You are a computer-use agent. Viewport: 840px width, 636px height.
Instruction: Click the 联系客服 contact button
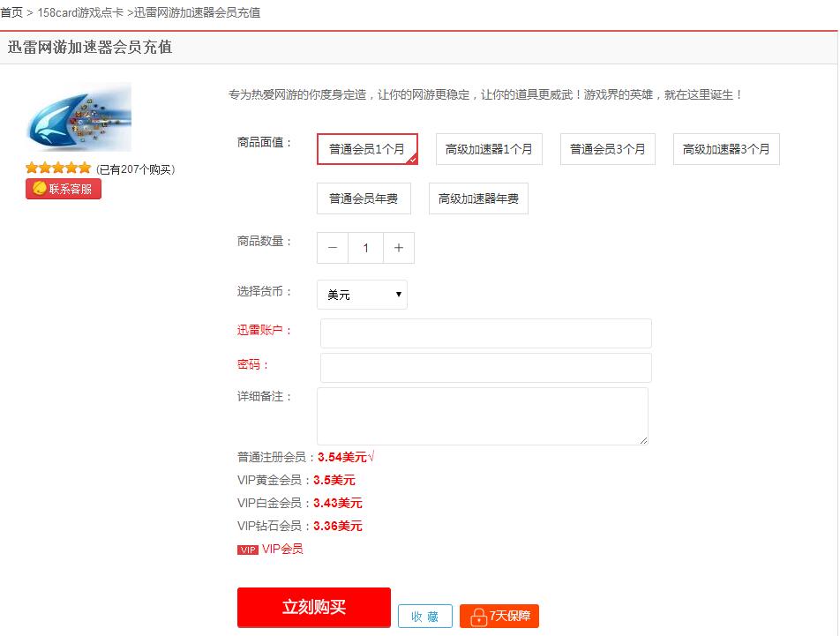[64, 189]
